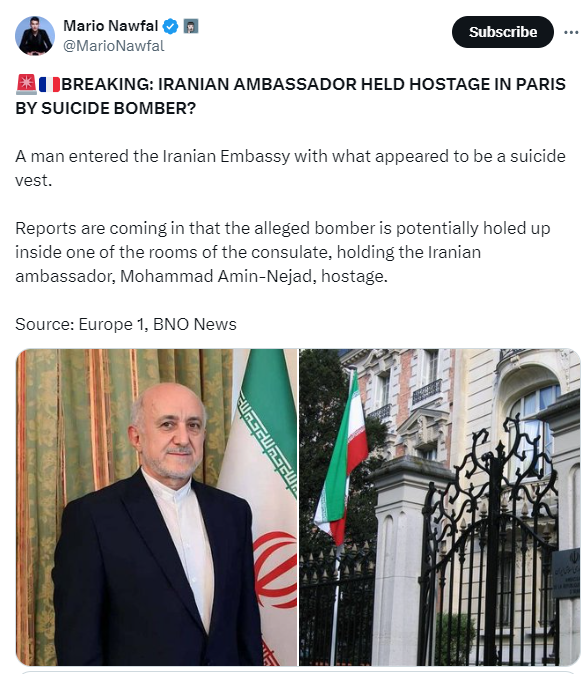Click the 'A man entered' paragraph
The width and height of the screenshot is (584, 674).
click(290, 168)
